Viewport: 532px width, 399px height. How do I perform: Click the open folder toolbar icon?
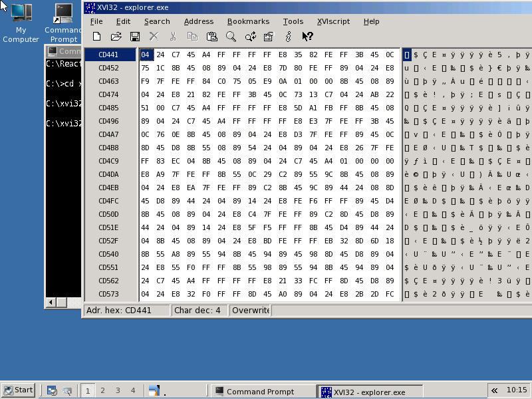[116, 37]
